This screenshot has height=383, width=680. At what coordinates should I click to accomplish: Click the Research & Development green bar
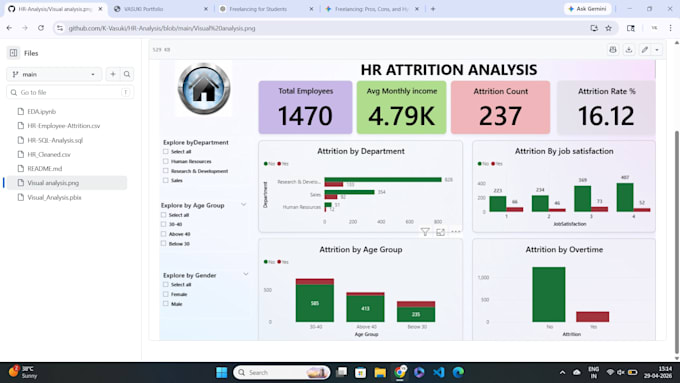click(383, 180)
